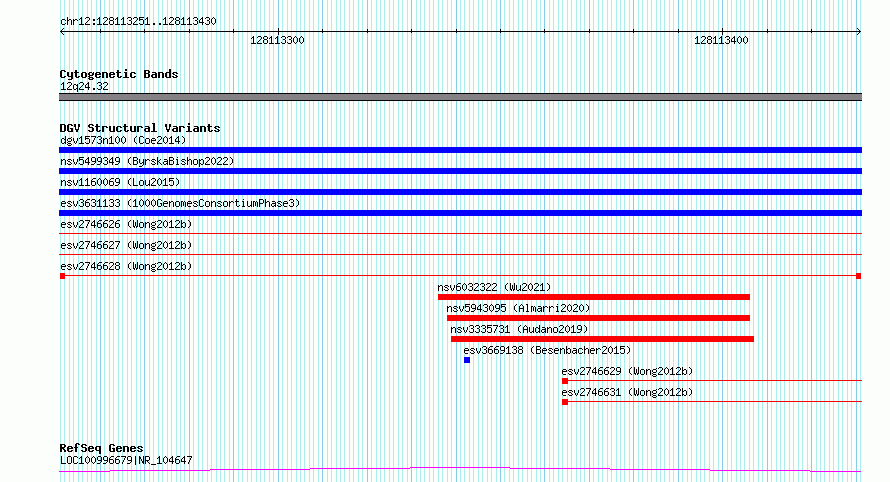The image size is (890, 482).
Task: Open variant dgv1573n100 (Coe2014) label
Action: pyautogui.click(x=123, y=140)
